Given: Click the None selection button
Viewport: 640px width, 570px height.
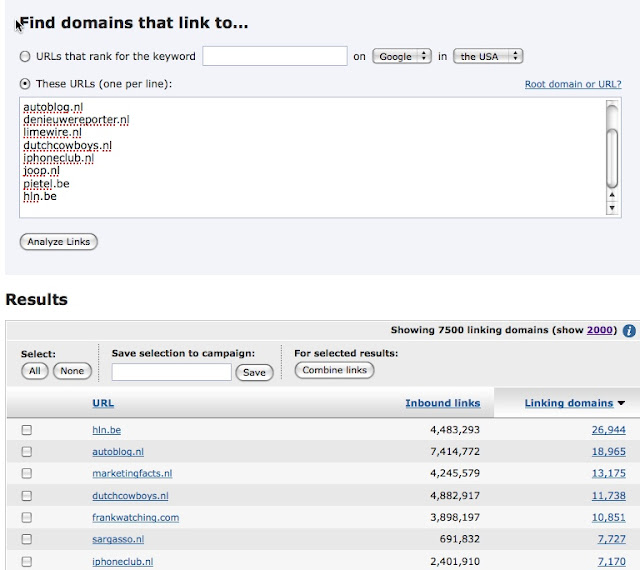Looking at the screenshot, I should pyautogui.click(x=72, y=371).
